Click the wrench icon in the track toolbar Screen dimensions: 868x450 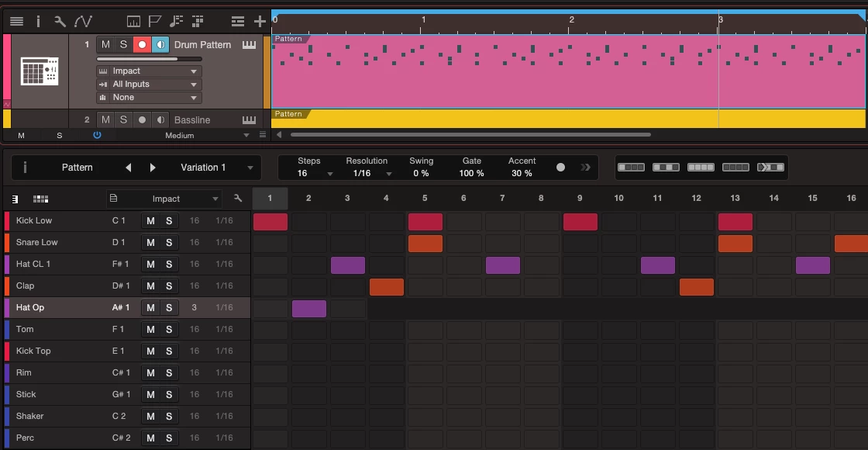pyautogui.click(x=59, y=21)
